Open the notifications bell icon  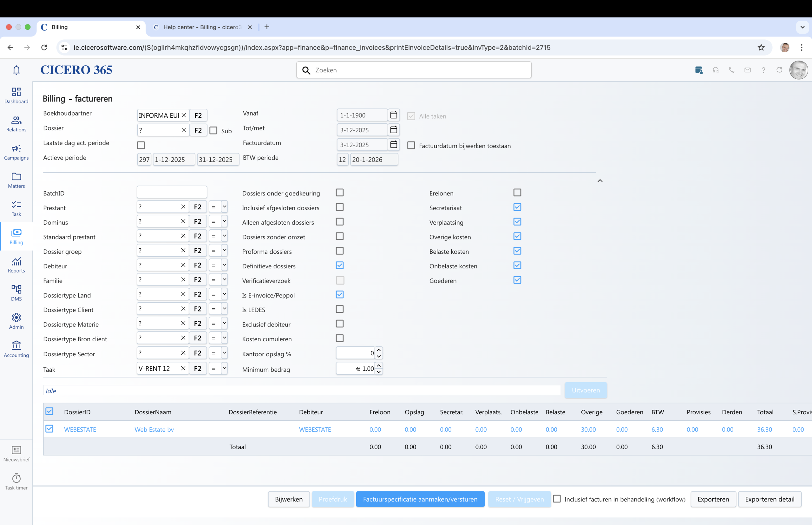click(x=16, y=70)
